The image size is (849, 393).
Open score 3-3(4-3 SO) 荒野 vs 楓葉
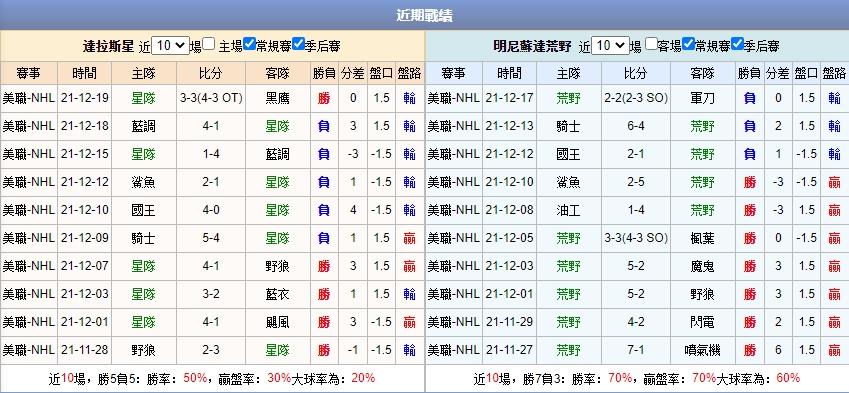636,238
